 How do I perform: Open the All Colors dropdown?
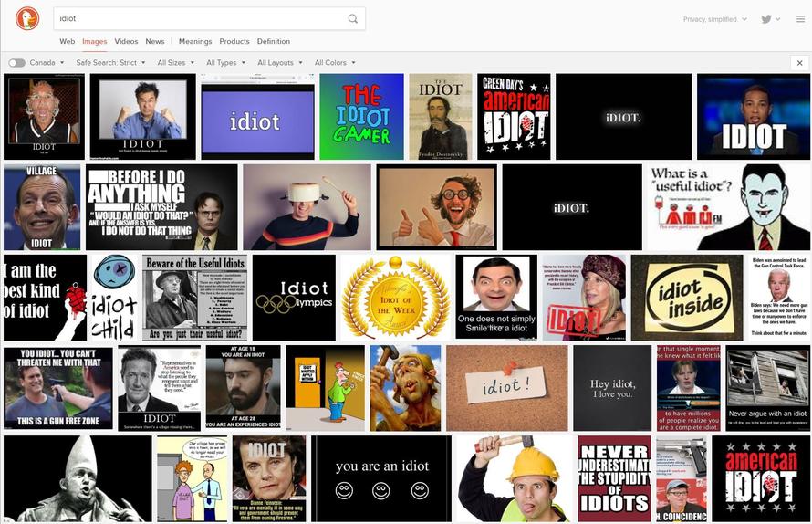click(x=335, y=63)
